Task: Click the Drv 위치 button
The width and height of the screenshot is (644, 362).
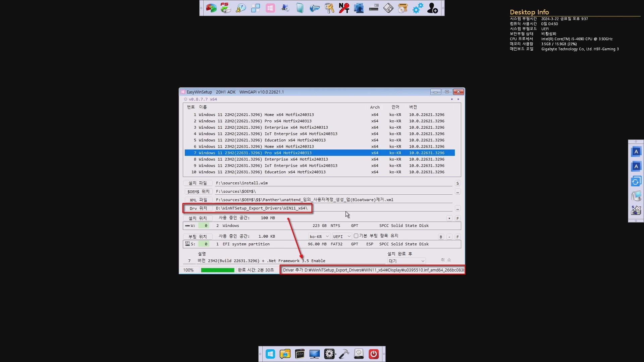Action: pyautogui.click(x=198, y=208)
